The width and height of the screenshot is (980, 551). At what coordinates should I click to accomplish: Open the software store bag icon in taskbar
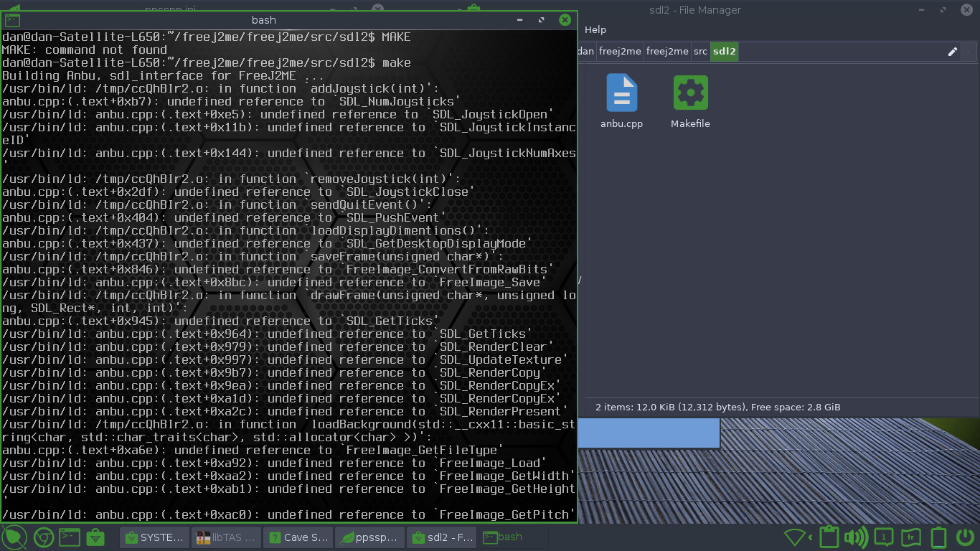(95, 537)
